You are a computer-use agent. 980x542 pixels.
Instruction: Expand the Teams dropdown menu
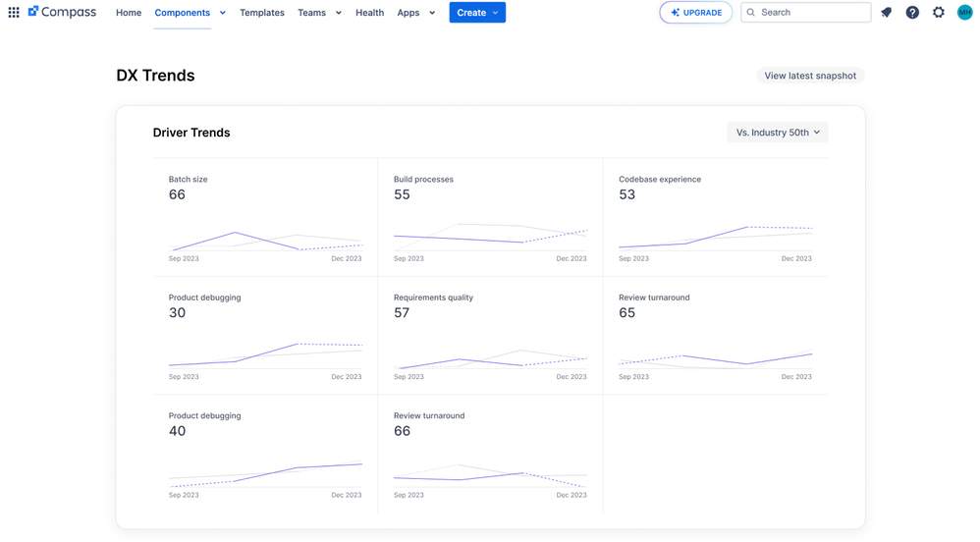[x=339, y=13]
